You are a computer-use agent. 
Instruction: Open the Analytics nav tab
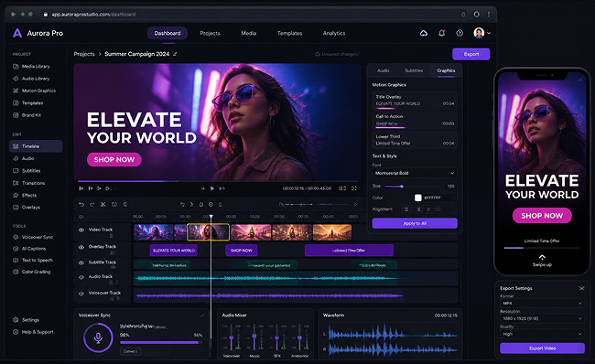pos(334,33)
